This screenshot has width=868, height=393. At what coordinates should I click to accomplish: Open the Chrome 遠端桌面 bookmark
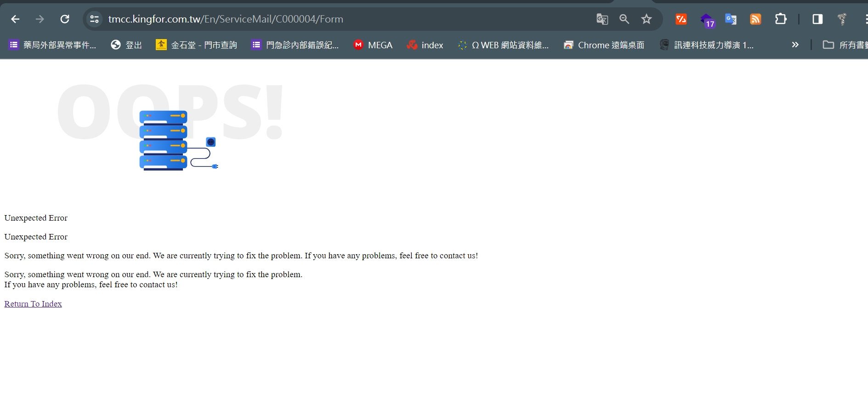tap(604, 45)
